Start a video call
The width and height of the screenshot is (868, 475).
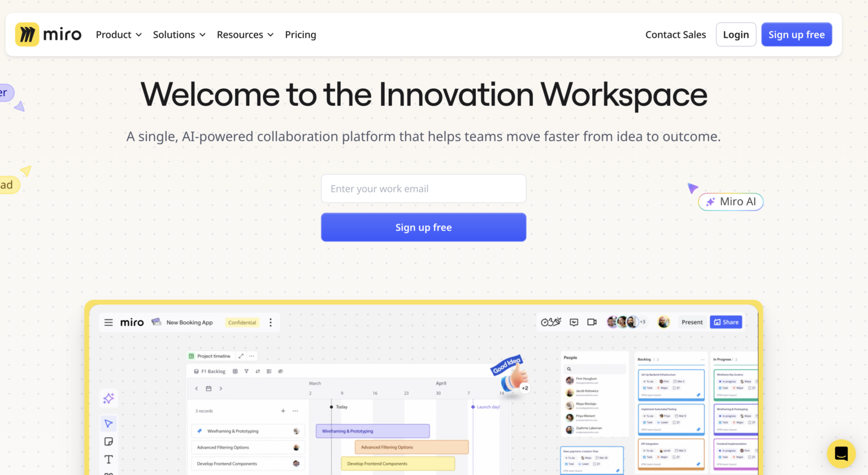(x=592, y=323)
